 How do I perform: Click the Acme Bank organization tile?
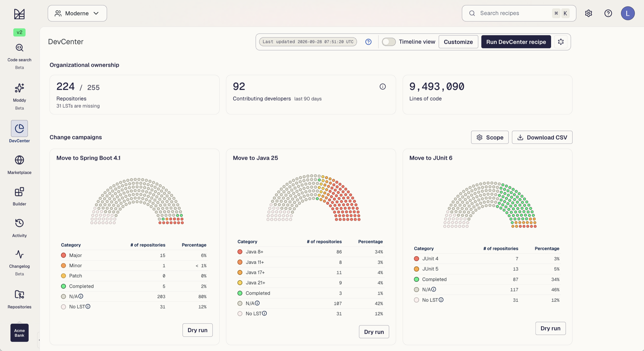pyautogui.click(x=19, y=333)
